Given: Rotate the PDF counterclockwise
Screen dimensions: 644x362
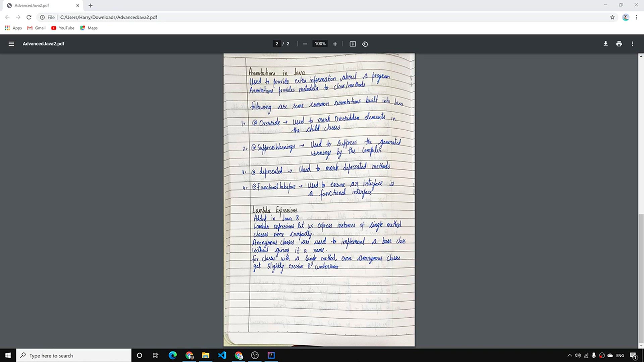Looking at the screenshot, I should click(365, 44).
